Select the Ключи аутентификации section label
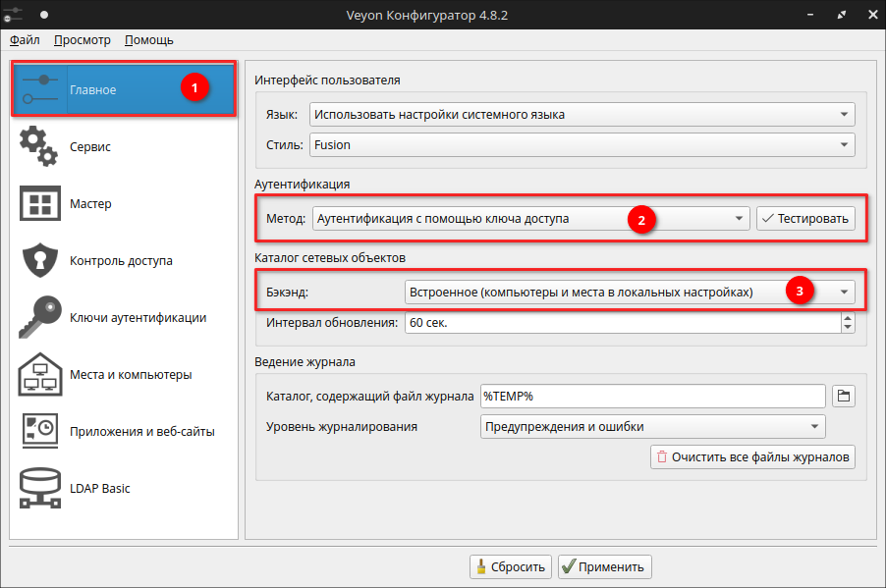Viewport: 886px width, 588px height. pyautogui.click(x=138, y=318)
